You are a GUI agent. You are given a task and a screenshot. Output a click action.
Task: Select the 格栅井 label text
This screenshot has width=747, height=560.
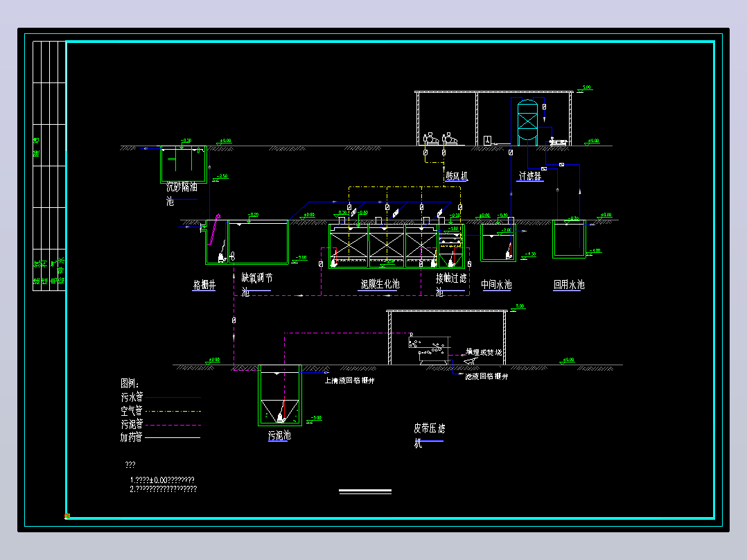click(x=204, y=285)
